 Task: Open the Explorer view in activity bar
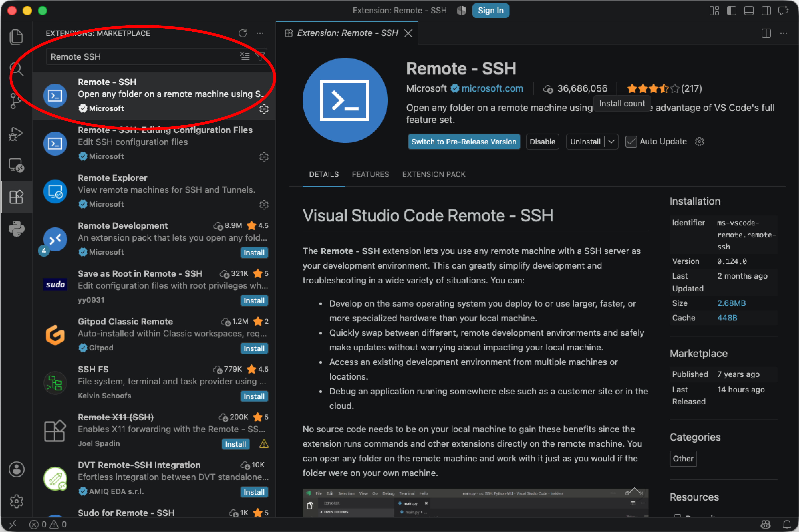point(16,37)
